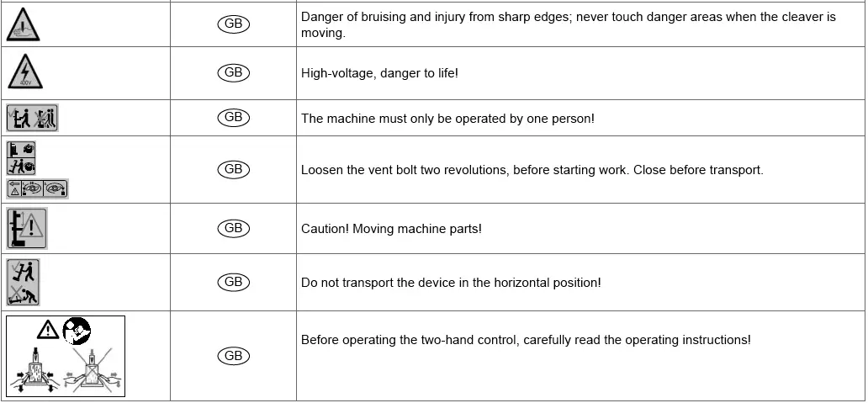Viewport: 868px width, 403px height.
Task: Click the "Loosen the vent bolt" instruction text
Action: [x=532, y=170]
